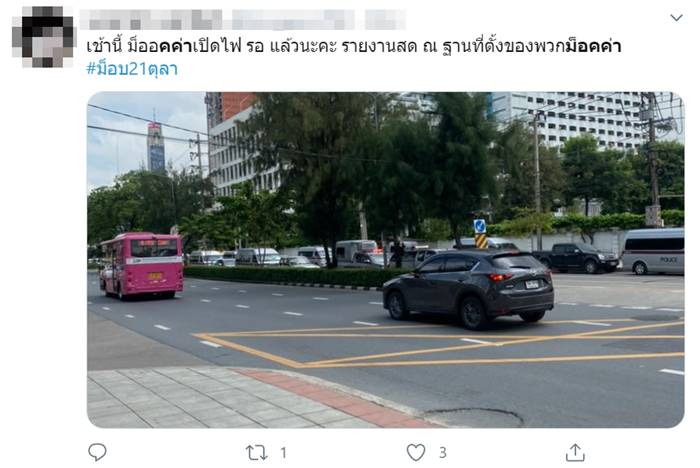Click the blurred account handle
This screenshot has width=700, height=468.
pyautogui.click(x=293, y=20)
